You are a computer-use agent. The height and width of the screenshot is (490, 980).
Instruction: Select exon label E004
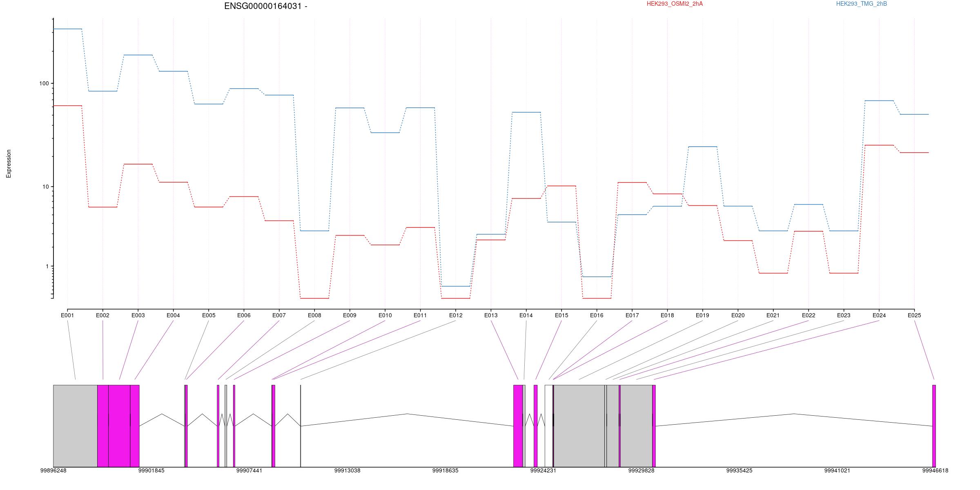pyautogui.click(x=173, y=315)
